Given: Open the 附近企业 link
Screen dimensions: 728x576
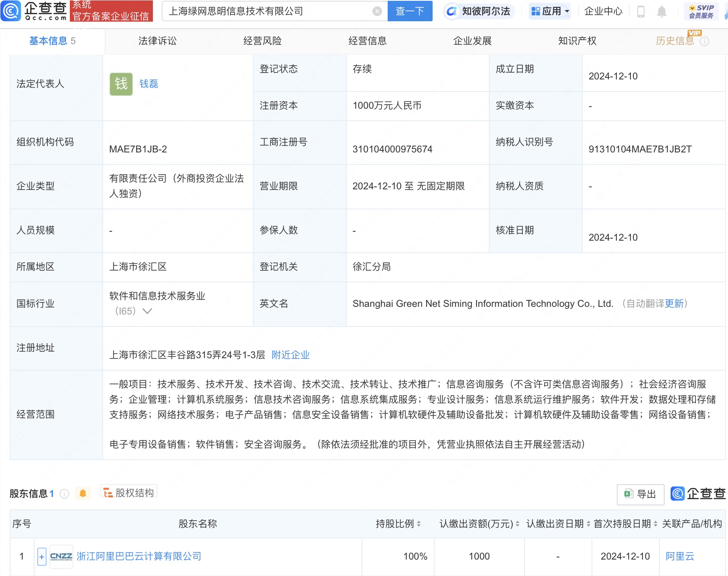Looking at the screenshot, I should click(x=291, y=355).
